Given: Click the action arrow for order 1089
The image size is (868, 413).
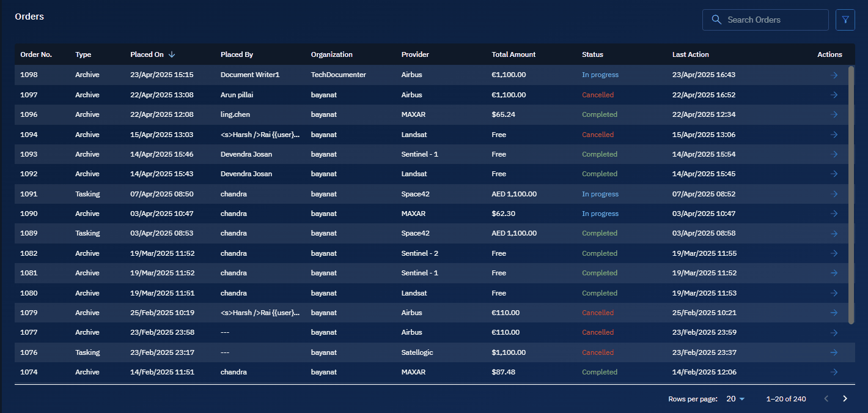Looking at the screenshot, I should pos(834,233).
